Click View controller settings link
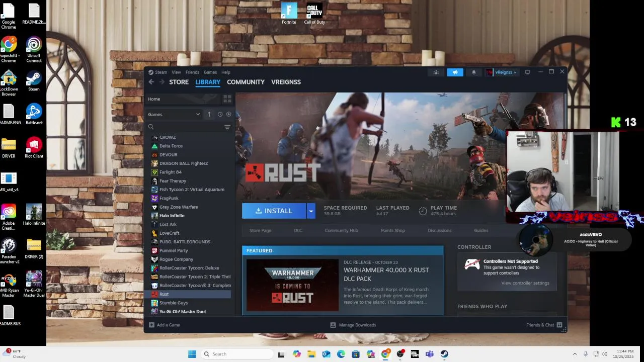The width and height of the screenshot is (644, 362). pyautogui.click(x=525, y=283)
